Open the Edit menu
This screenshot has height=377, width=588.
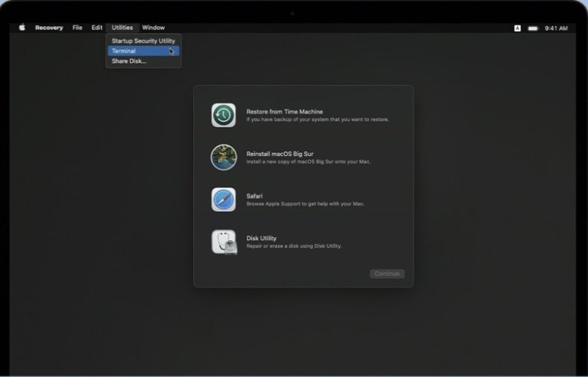tap(96, 28)
